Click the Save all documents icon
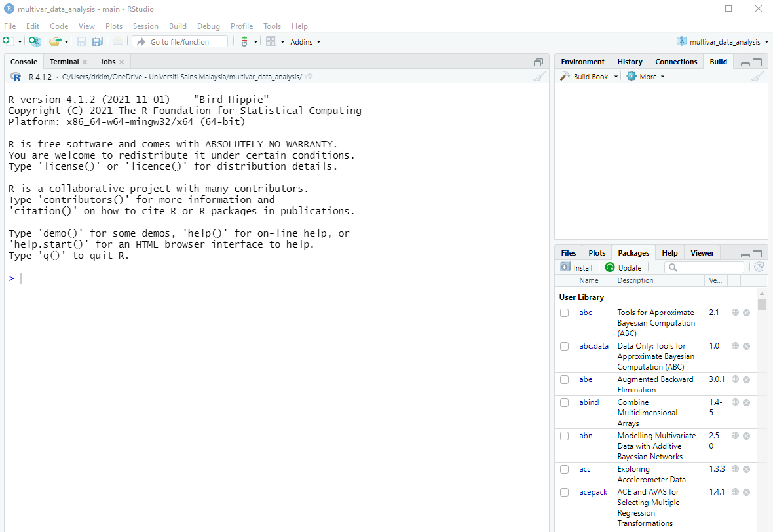This screenshot has width=773, height=532. [x=97, y=41]
